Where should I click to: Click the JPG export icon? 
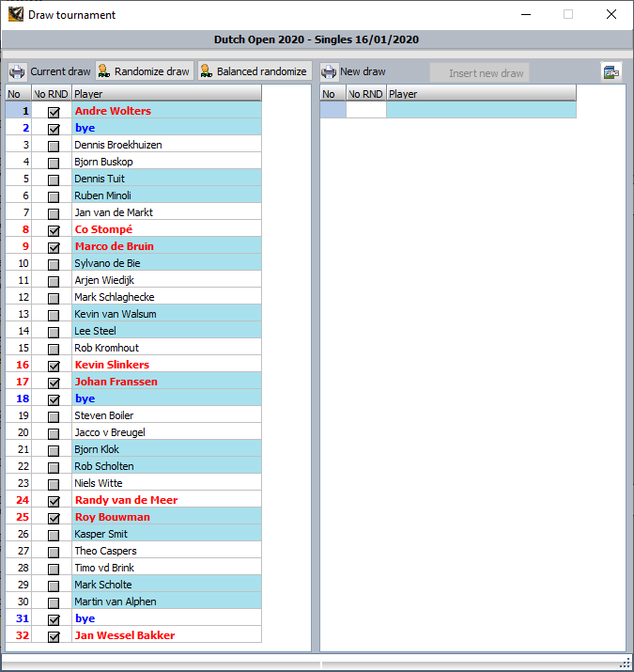click(611, 72)
